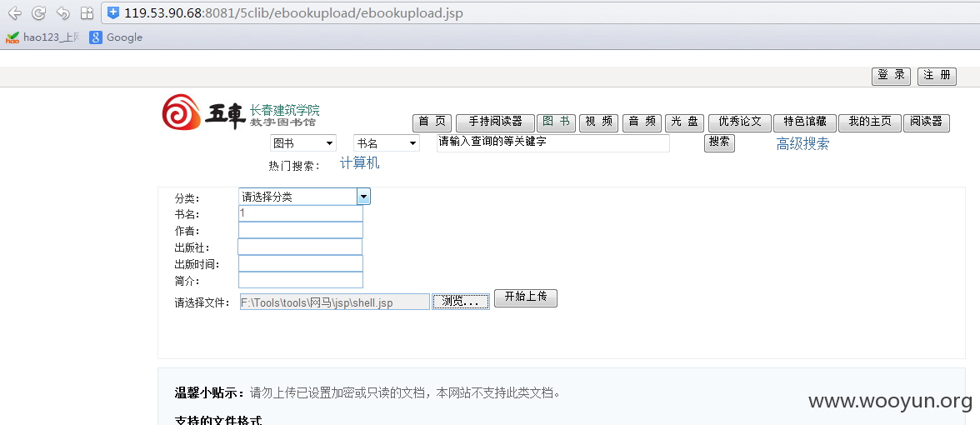
Task: Click the 热门搜索 label text
Action: pos(294,166)
